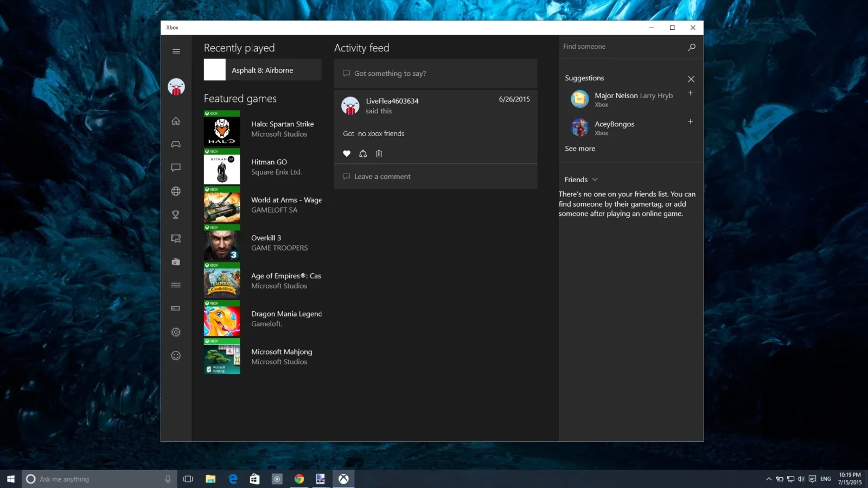868x488 pixels.
Task: Expand the Friends filter dropdown
Action: click(x=581, y=179)
